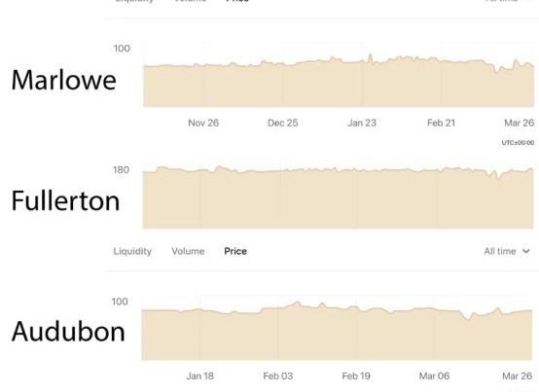Switch to the Volume tab above Audubon
Image resolution: width=539 pixels, height=392 pixels.
188,252
